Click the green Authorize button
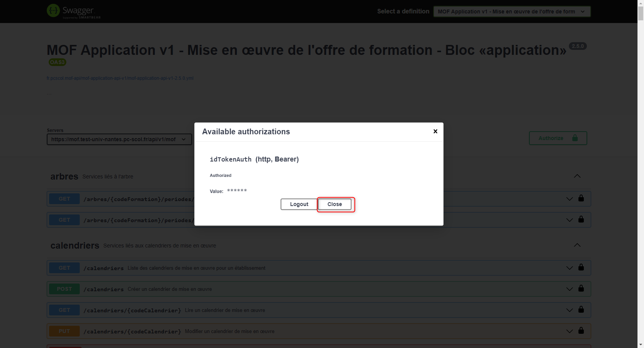This screenshot has width=644, height=348. click(558, 138)
